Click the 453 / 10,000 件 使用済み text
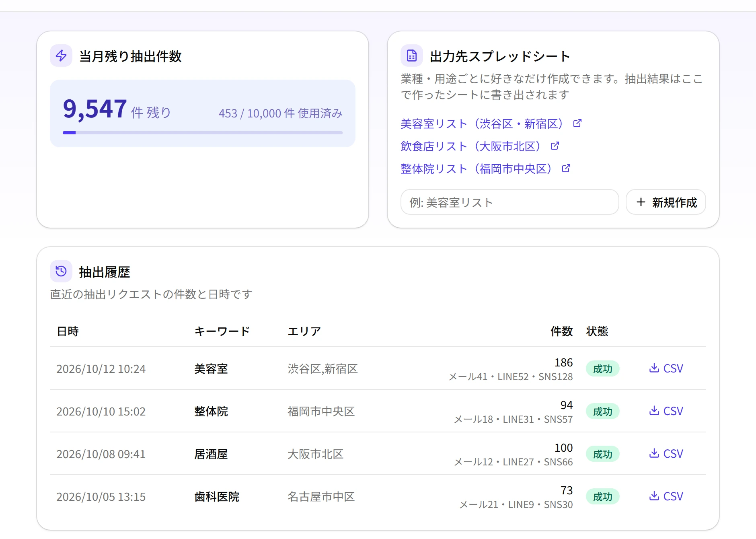This screenshot has width=756, height=539. click(x=280, y=113)
